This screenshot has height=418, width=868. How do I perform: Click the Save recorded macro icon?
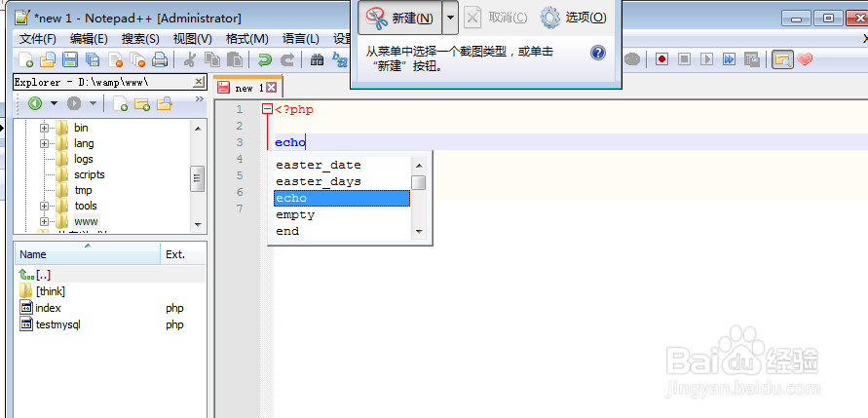751,58
